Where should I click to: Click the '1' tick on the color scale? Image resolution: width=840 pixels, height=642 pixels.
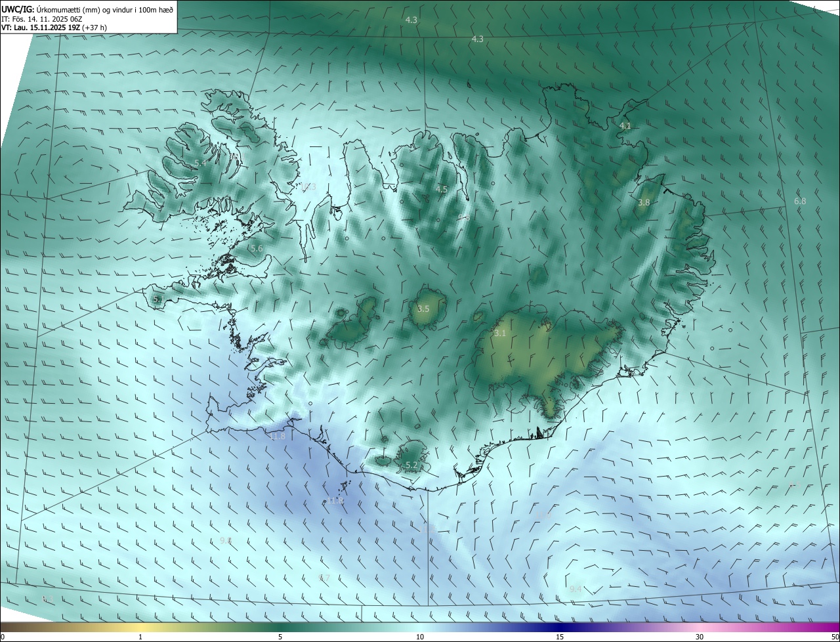click(140, 637)
